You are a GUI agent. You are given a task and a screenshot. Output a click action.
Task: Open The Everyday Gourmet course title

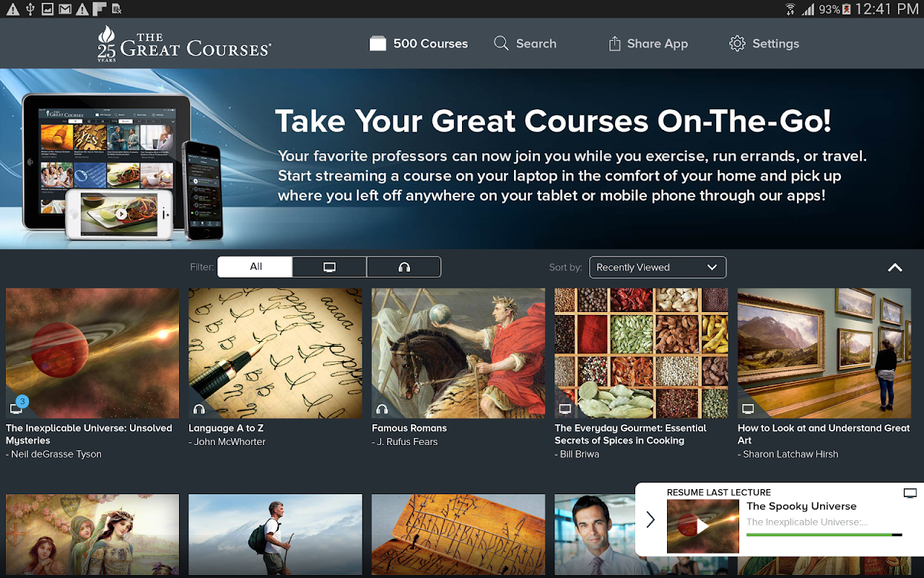pos(630,434)
